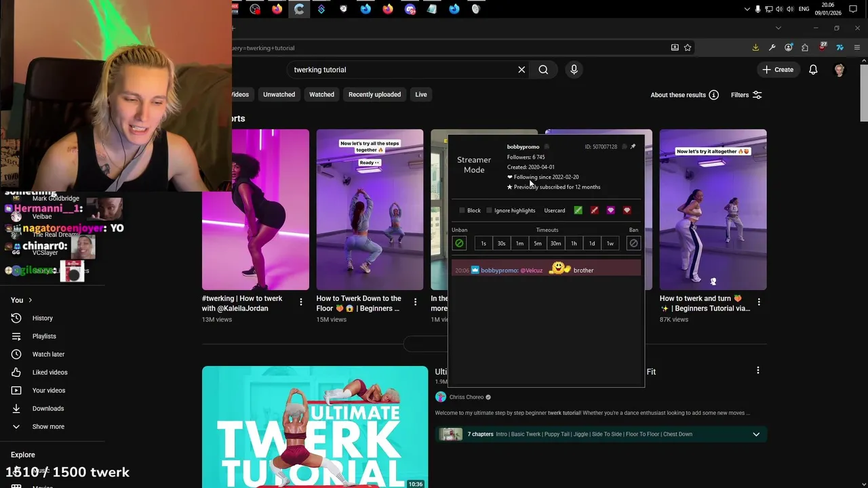Expand the You section chevron
The height and width of the screenshot is (488, 868).
pyautogui.click(x=30, y=300)
